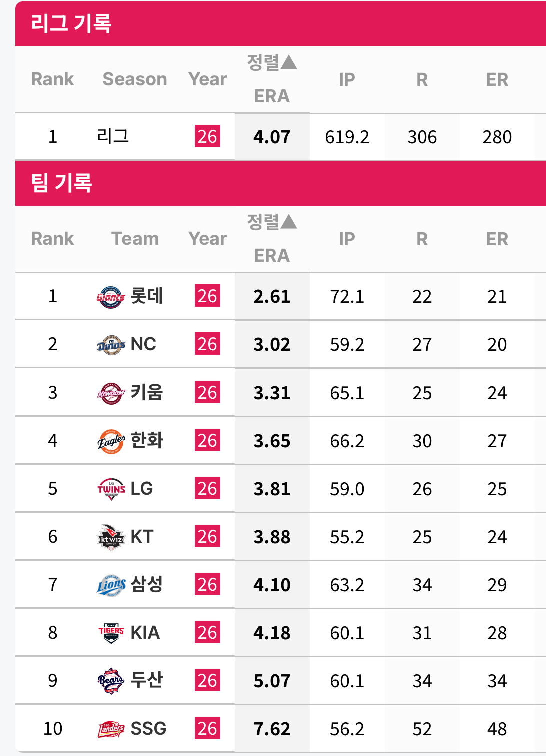Click the Doosan Bears team logo
Viewport: 546px width, 756px height.
[110, 681]
